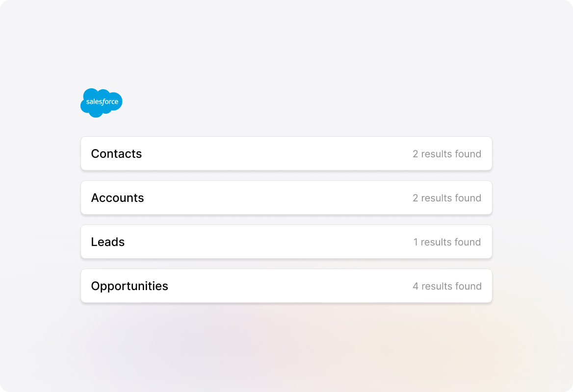Open the Leads record card
This screenshot has height=392, width=573.
point(286,242)
